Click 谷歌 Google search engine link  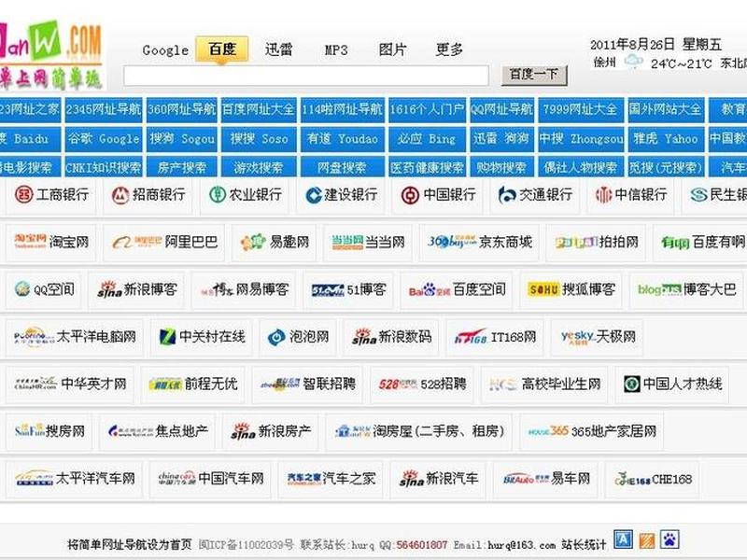[104, 138]
